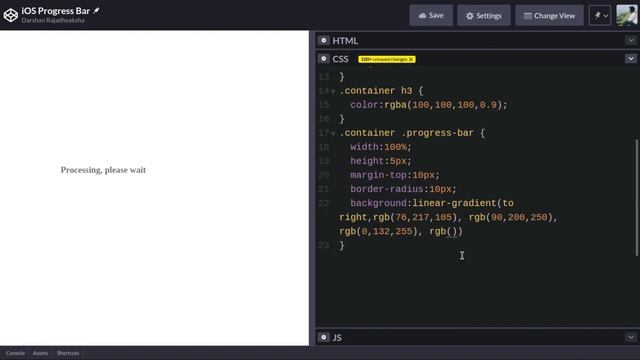This screenshot has width=640, height=360.
Task: Edit pen title via pencil icon
Action: point(96,11)
